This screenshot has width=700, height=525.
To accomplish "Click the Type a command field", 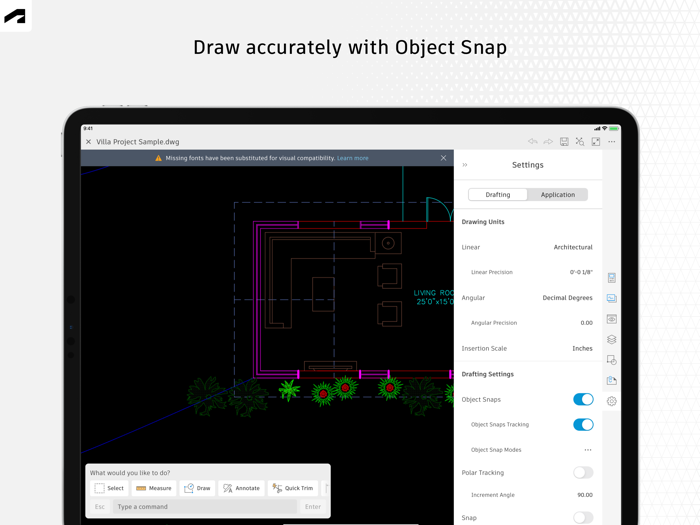I will 205,507.
